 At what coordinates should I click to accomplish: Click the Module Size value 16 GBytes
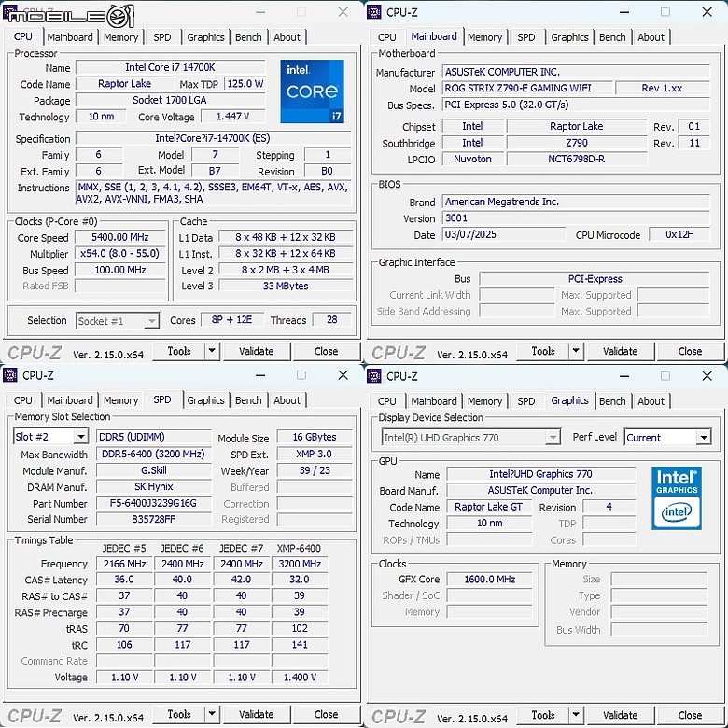point(315,437)
